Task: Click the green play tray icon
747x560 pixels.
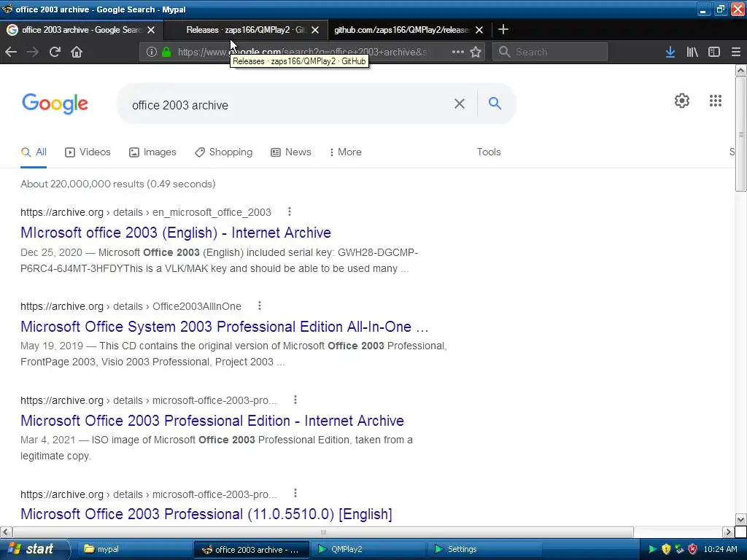Action: (x=652, y=549)
